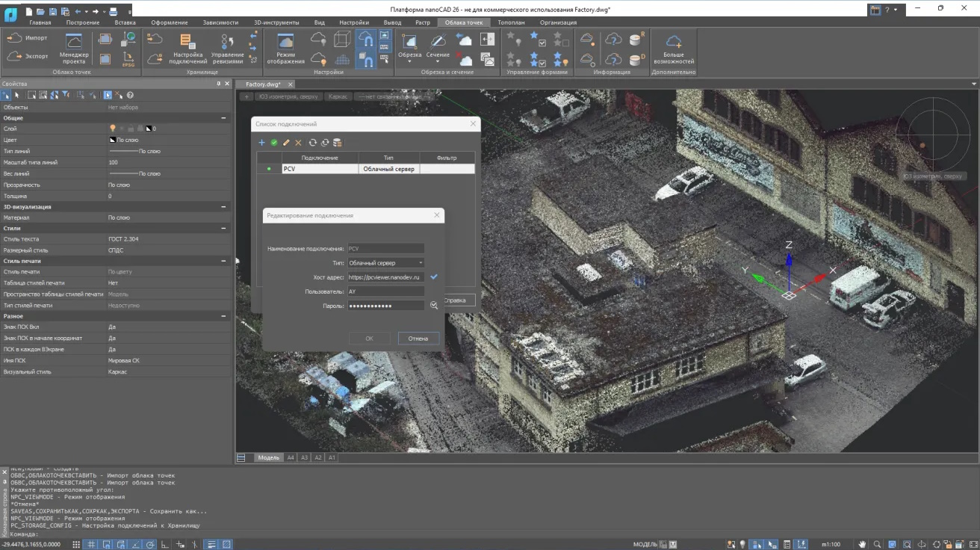Click the layer color swatch in Слой row

pos(148,129)
